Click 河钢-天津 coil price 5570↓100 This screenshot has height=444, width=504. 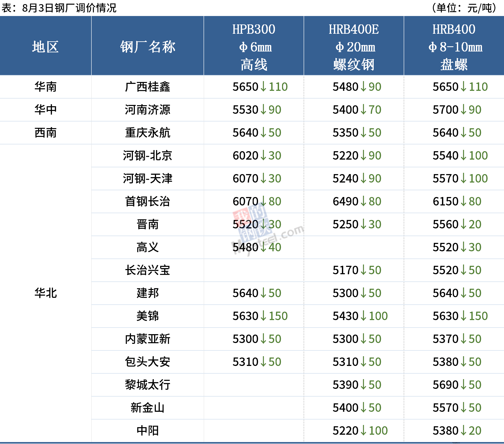click(460, 178)
